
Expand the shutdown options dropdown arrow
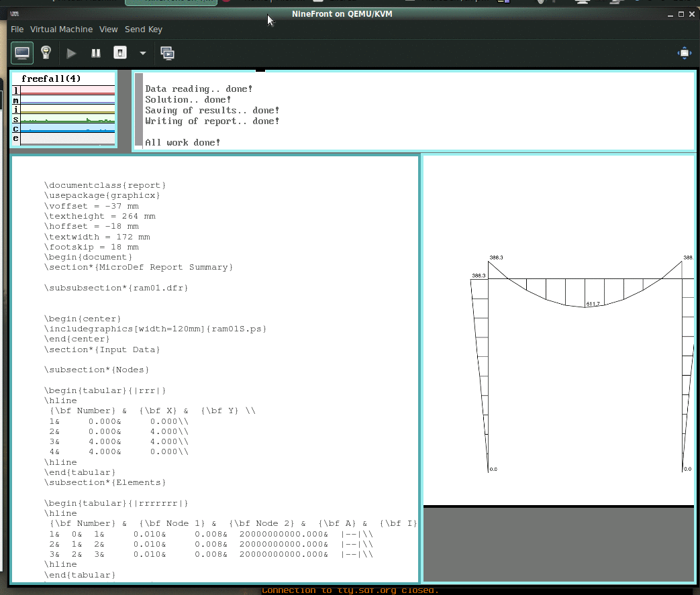[142, 53]
